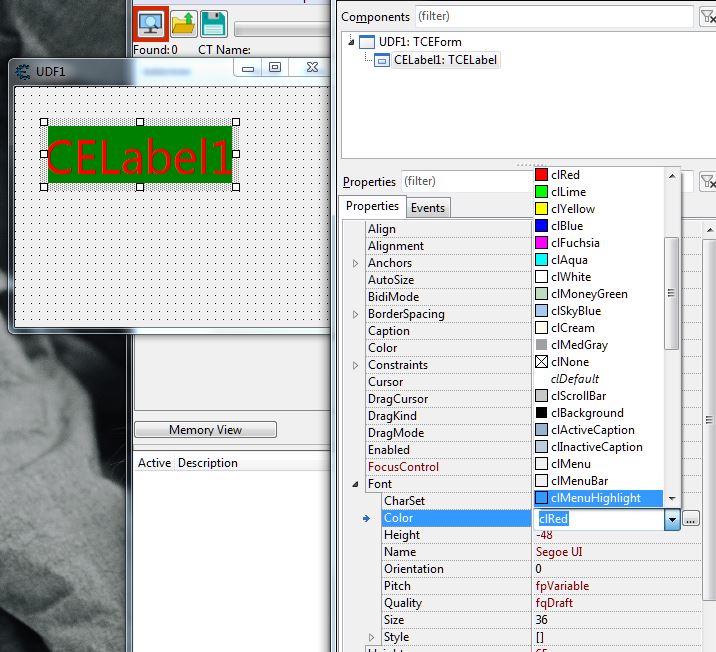The height and width of the screenshot is (652, 716).
Task: Select the Font Name value Segoe UI
Action: pos(559,552)
